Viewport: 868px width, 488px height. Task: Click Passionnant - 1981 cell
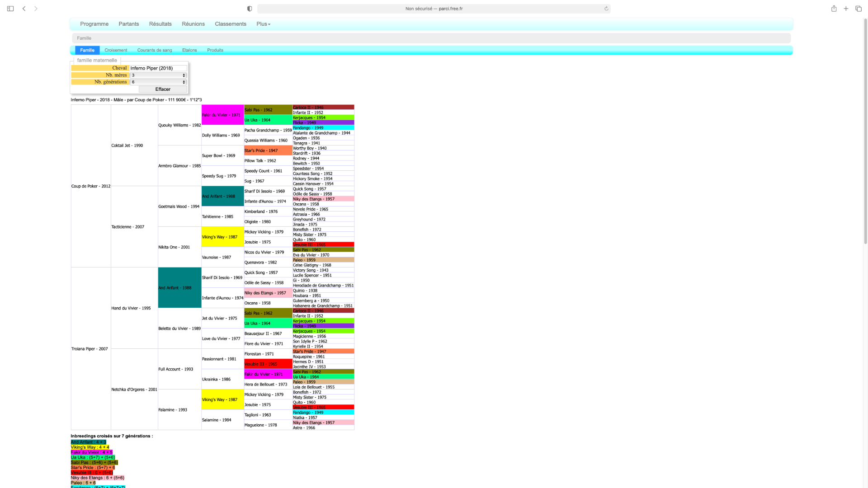pyautogui.click(x=222, y=359)
